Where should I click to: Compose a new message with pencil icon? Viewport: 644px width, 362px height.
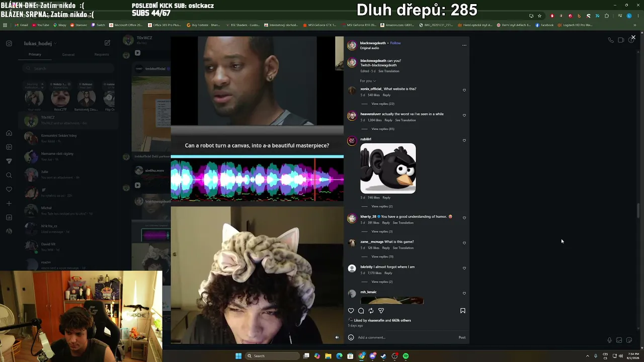[x=107, y=43]
